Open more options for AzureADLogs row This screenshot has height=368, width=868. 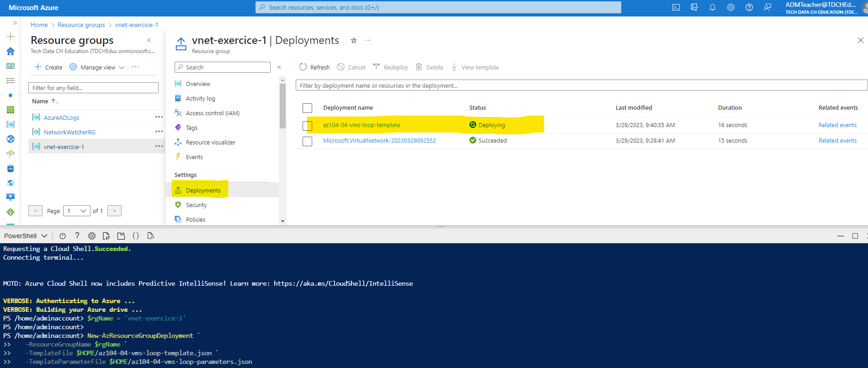(159, 117)
